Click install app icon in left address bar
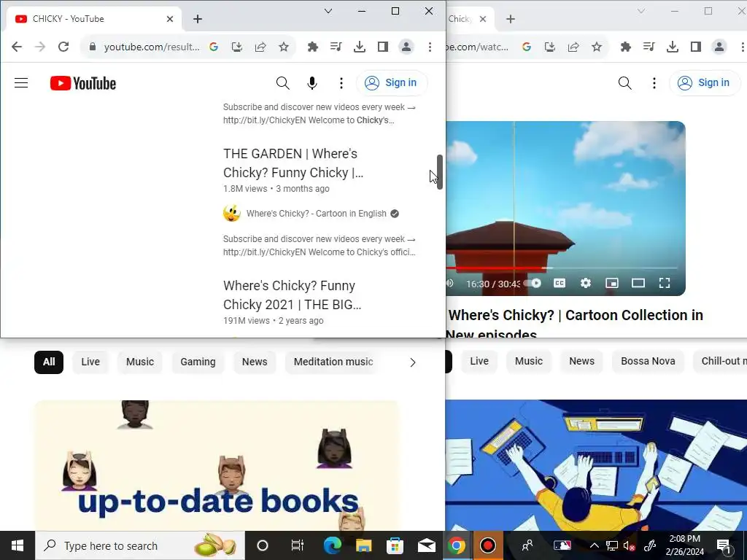The image size is (747, 560). pos(237,47)
